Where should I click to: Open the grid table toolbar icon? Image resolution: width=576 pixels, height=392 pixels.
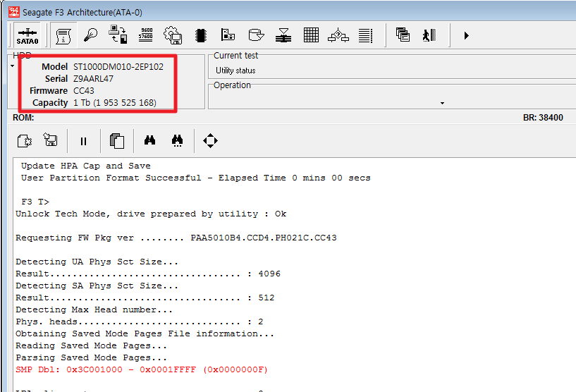click(311, 35)
